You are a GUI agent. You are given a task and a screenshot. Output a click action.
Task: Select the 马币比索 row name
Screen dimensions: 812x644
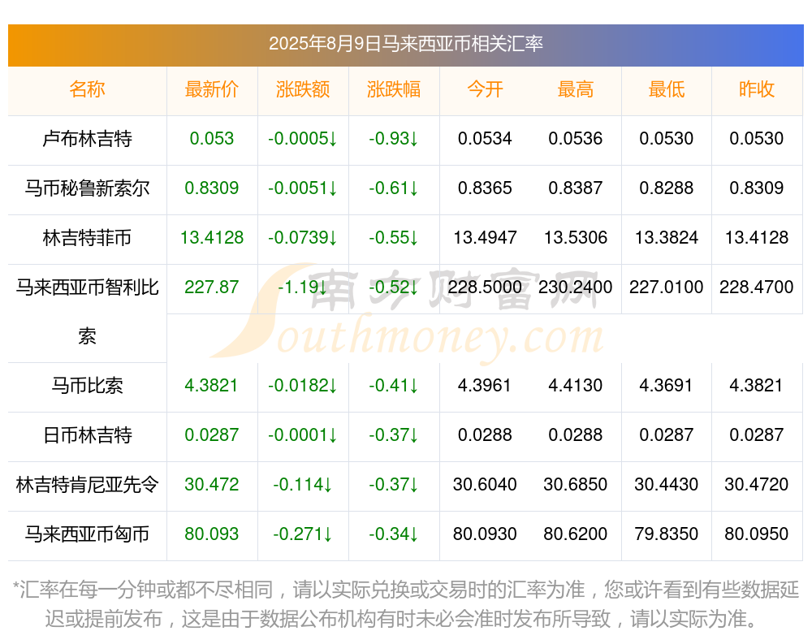[x=87, y=386]
